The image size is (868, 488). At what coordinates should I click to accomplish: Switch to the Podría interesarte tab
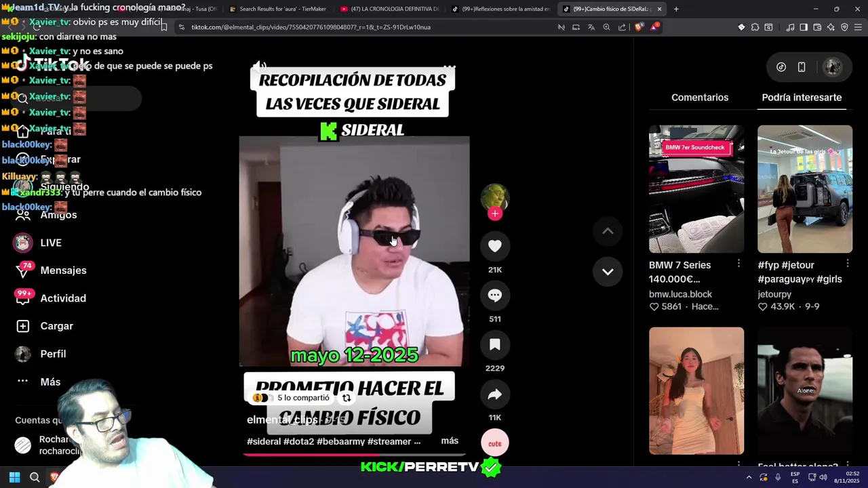click(802, 98)
